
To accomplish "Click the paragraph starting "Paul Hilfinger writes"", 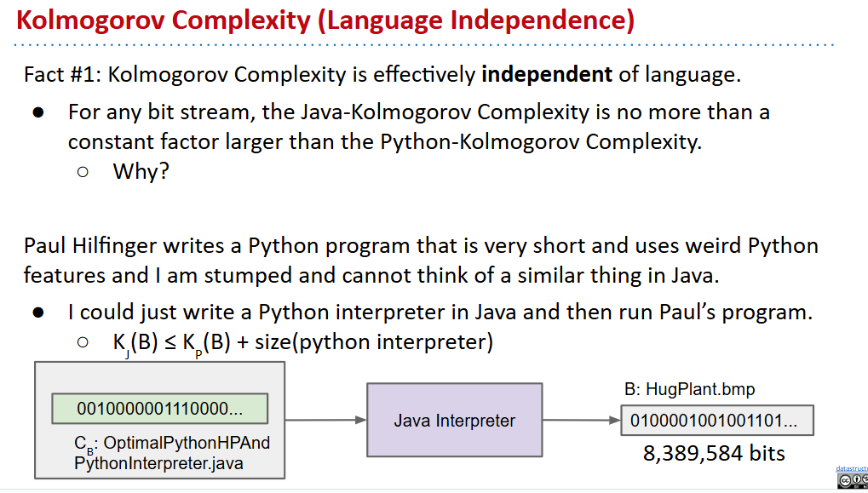I will coord(421,261).
